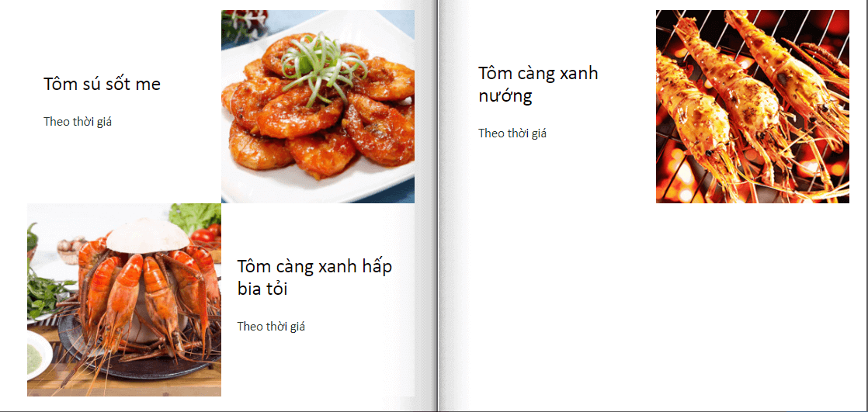
Task: Click the green onion garnish on tamarind shrimp
Action: click(x=321, y=64)
